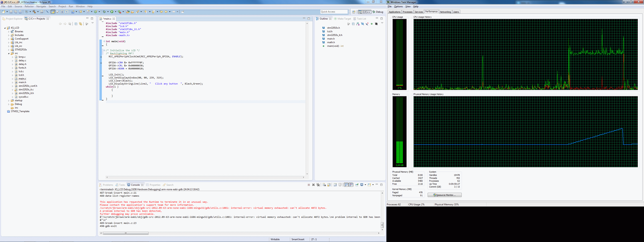Click the Back arrow navigation icon in toolbar

click(x=166, y=12)
